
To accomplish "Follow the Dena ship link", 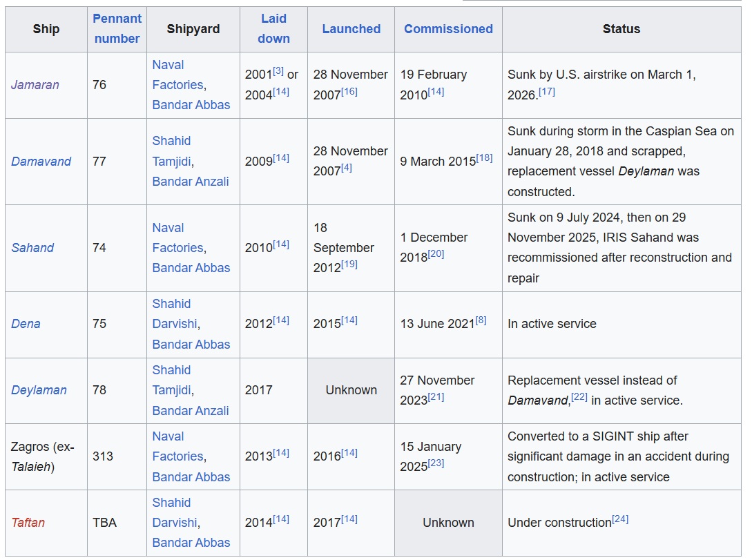I will pyautogui.click(x=26, y=324).
